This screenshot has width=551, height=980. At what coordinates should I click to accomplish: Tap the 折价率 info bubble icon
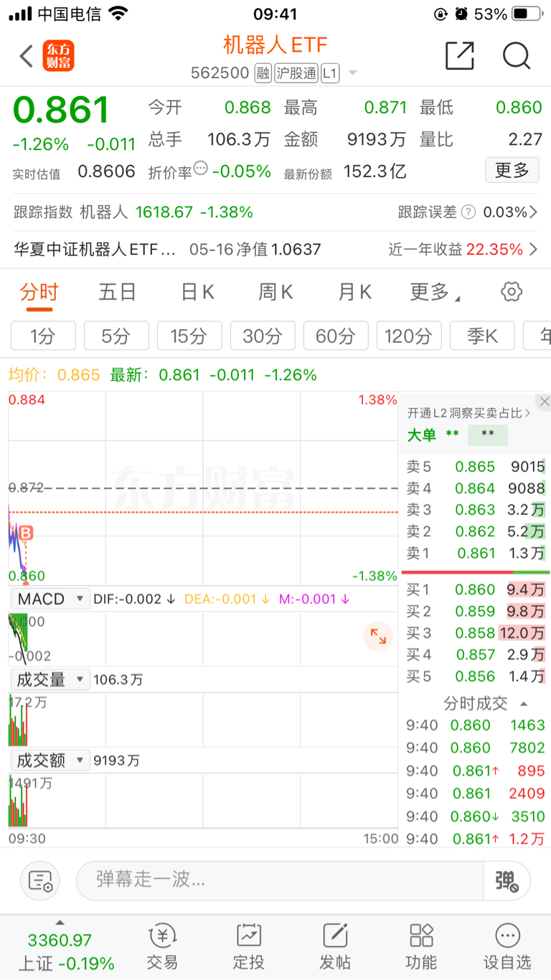[x=201, y=168]
